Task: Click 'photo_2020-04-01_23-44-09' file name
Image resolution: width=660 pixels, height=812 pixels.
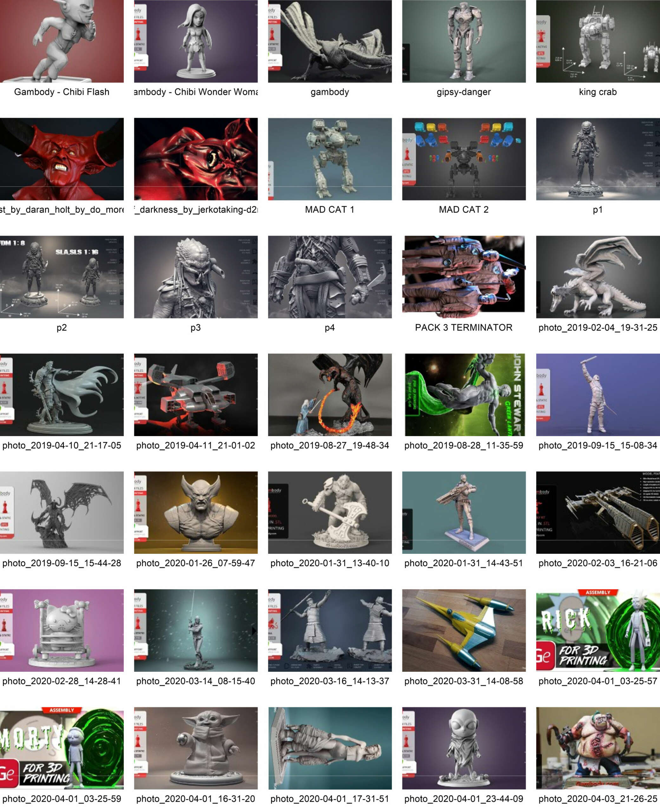Action: tap(464, 799)
